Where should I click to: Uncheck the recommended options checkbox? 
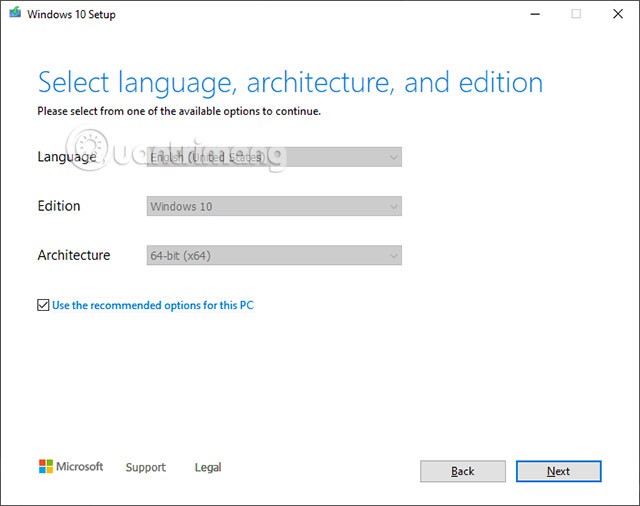tap(43, 305)
